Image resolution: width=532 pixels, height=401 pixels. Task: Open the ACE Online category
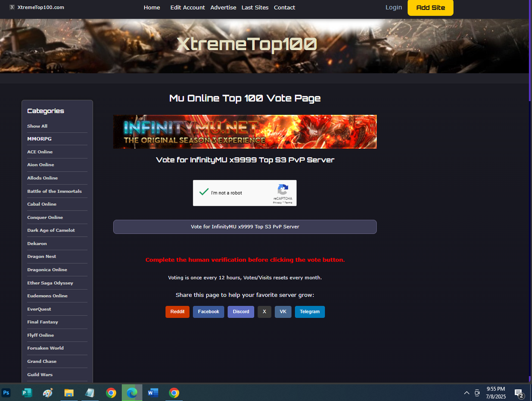pyautogui.click(x=40, y=152)
